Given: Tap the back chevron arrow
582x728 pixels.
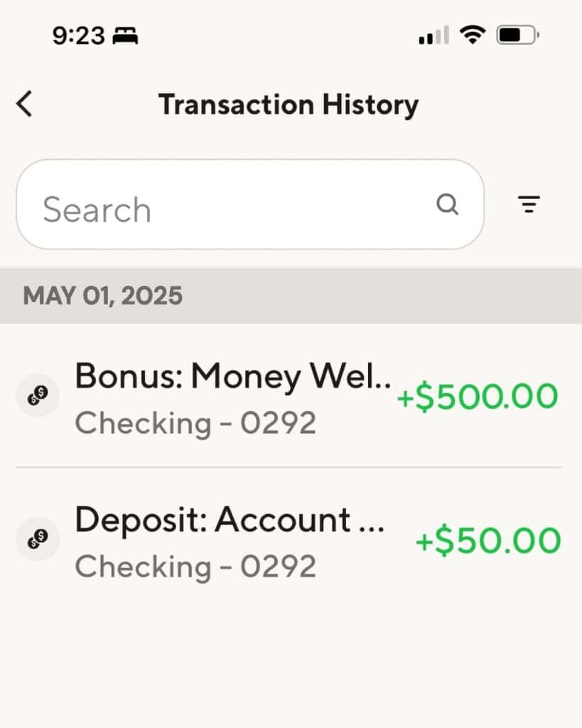Looking at the screenshot, I should [x=25, y=105].
